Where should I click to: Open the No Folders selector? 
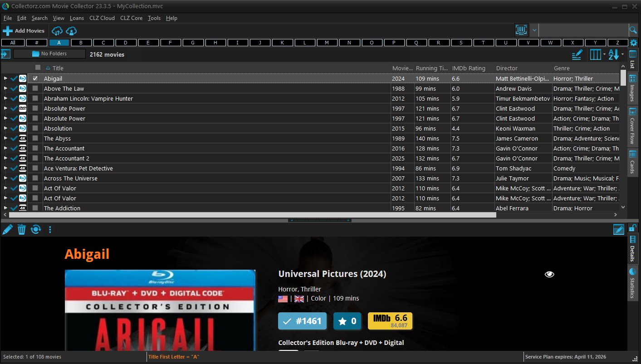(x=49, y=54)
